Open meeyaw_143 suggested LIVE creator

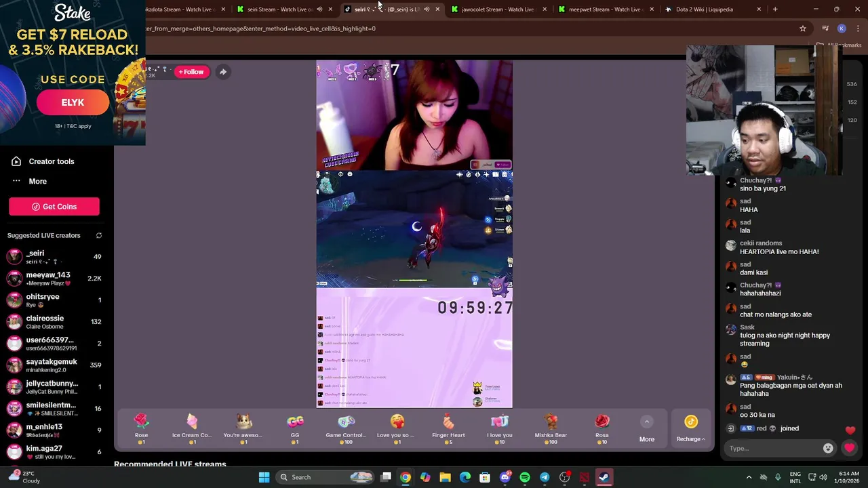[54, 279]
